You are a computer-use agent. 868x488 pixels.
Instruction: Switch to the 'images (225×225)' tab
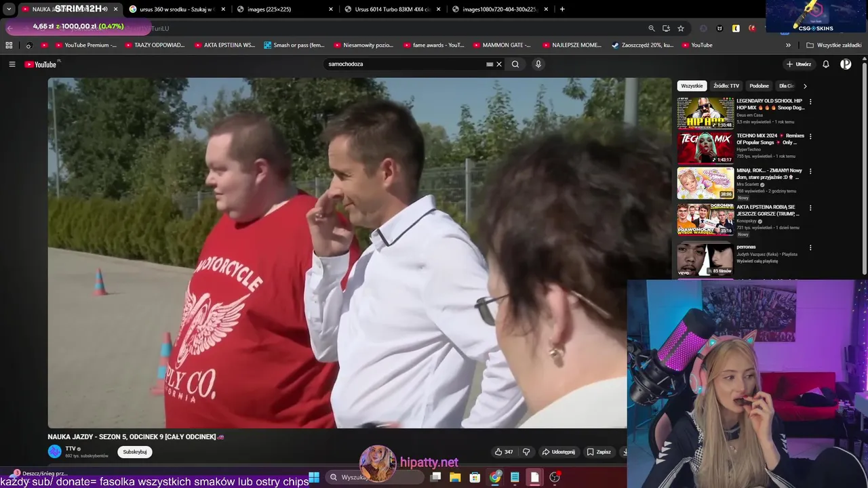pyautogui.click(x=284, y=9)
